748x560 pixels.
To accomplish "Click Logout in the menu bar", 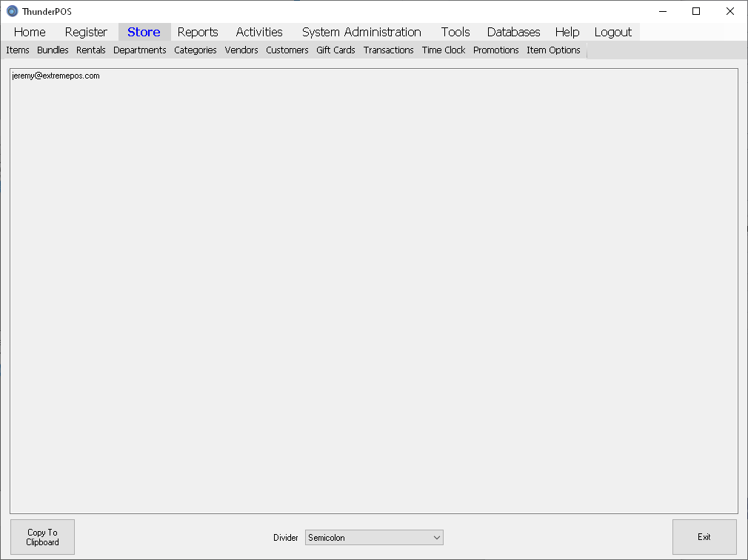I will click(612, 32).
